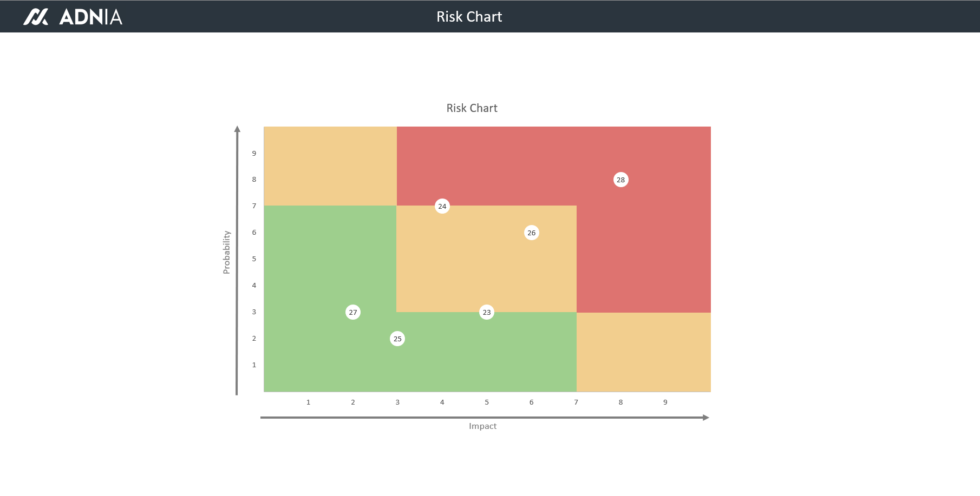Click the ADNIA brand name text
Screen dimensions: 980x496
pos(90,17)
